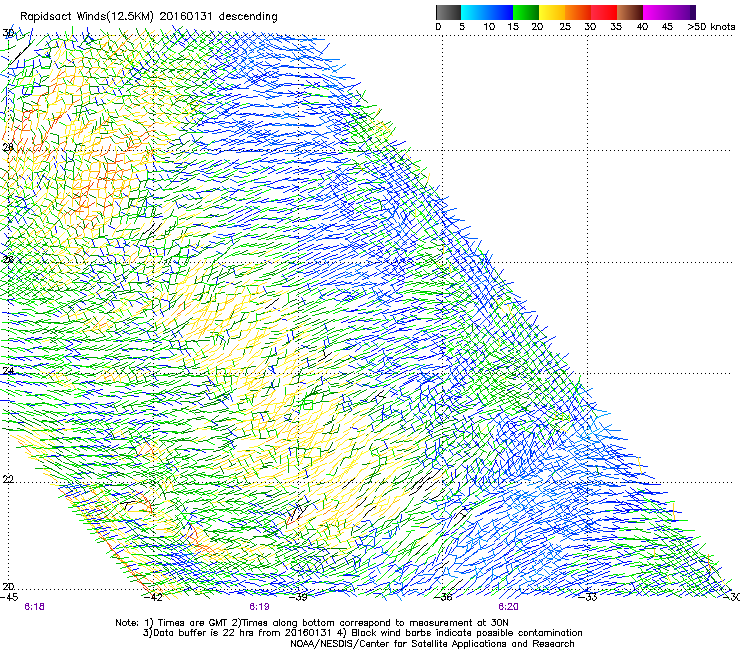Click the longitude '-33' axis label

click(589, 597)
